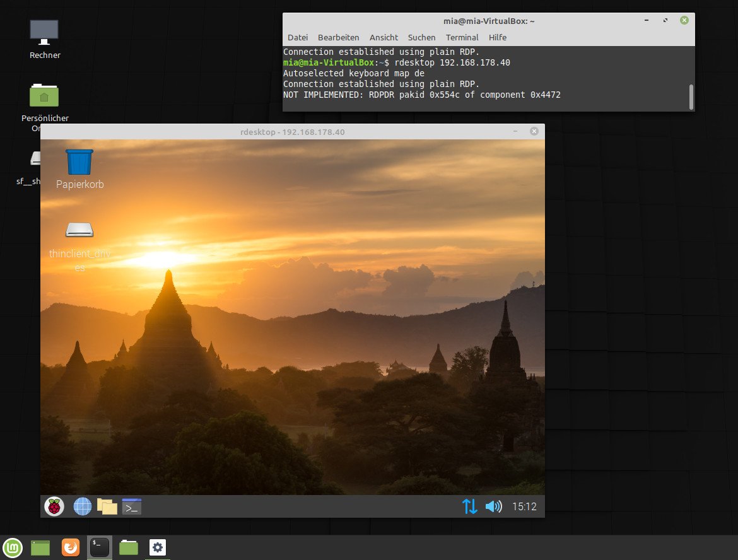Screen dimensions: 738x560
Task: Launch the web browser globe icon
Action: 83,506
